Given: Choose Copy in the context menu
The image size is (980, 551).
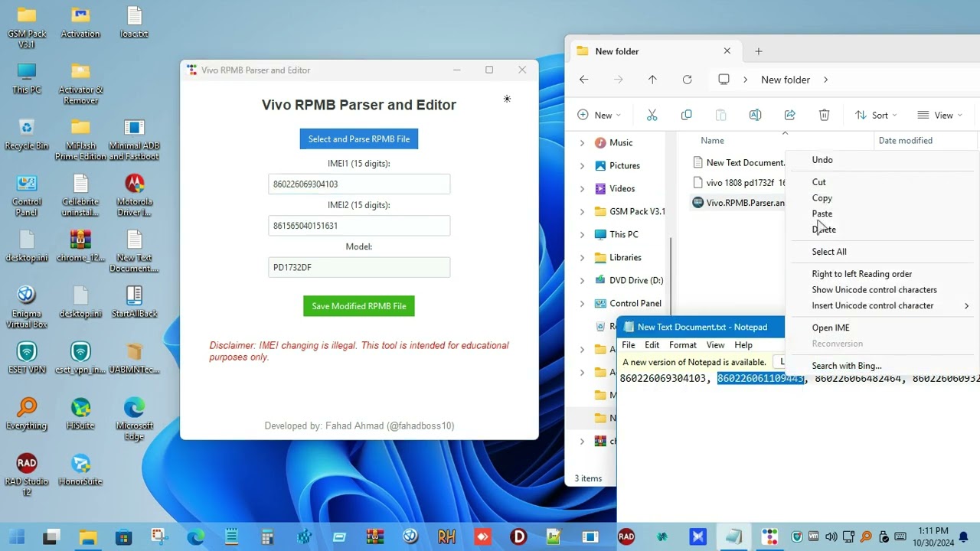Looking at the screenshot, I should pyautogui.click(x=822, y=197).
